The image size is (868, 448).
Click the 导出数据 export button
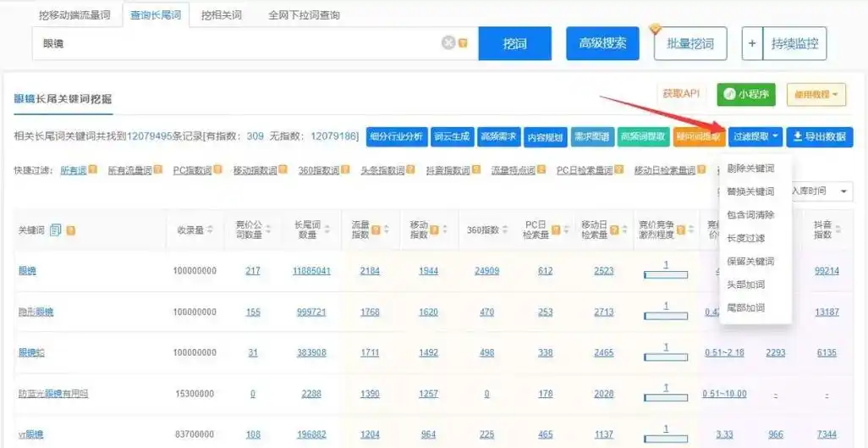click(820, 136)
